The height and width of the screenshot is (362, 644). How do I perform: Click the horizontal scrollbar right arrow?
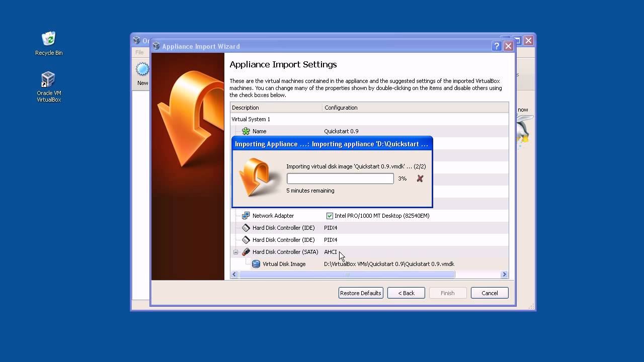[504, 275]
